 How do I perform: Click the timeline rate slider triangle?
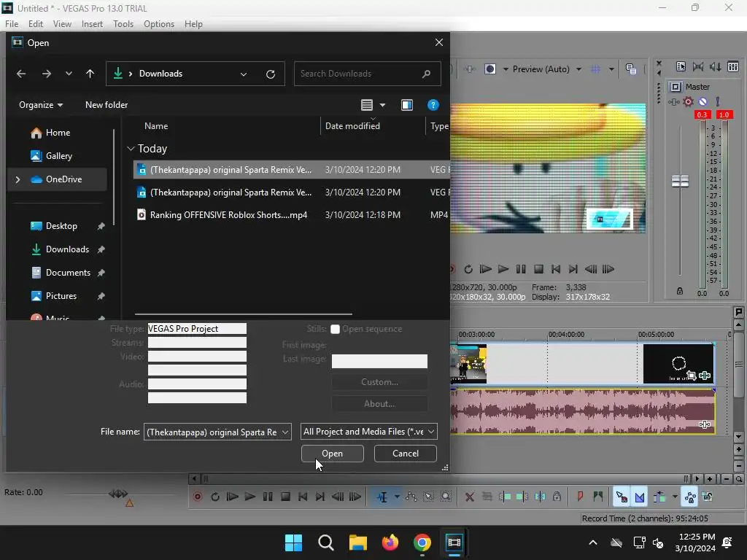[x=129, y=503]
